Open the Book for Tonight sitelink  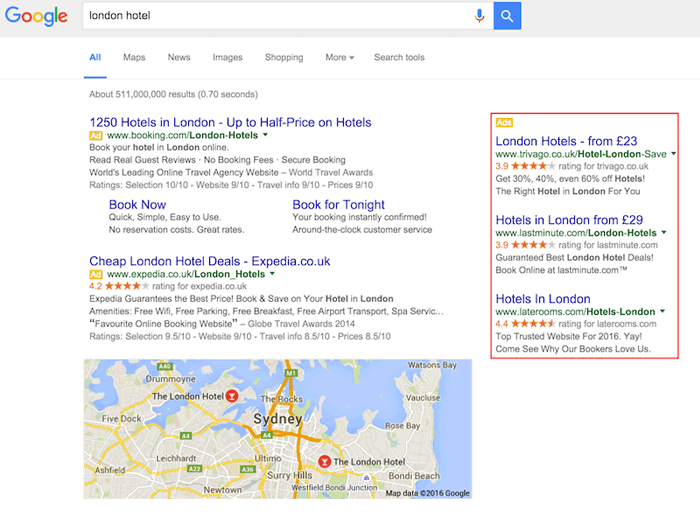(x=338, y=205)
